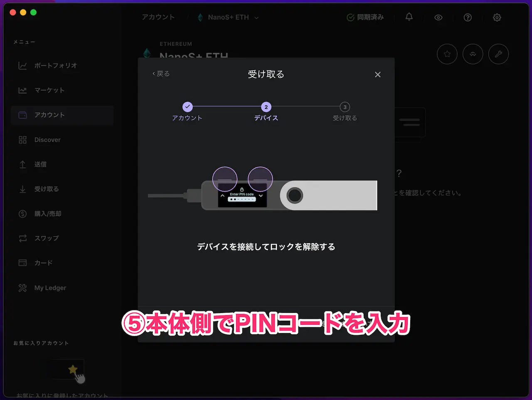Click the Card icon in the sidebar
Screen dimensions: 532x400
point(23,263)
